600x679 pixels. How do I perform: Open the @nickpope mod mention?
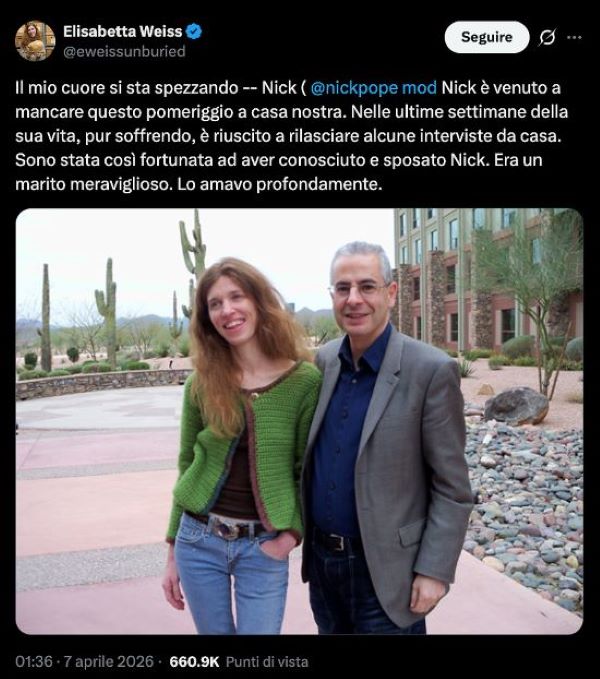[374, 88]
